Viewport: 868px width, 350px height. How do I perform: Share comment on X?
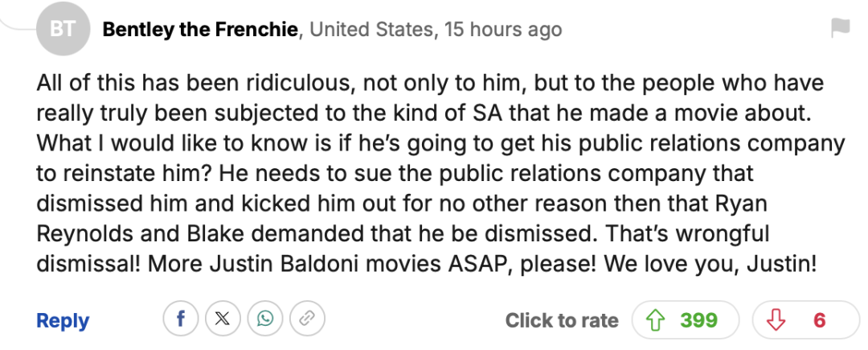(x=223, y=319)
